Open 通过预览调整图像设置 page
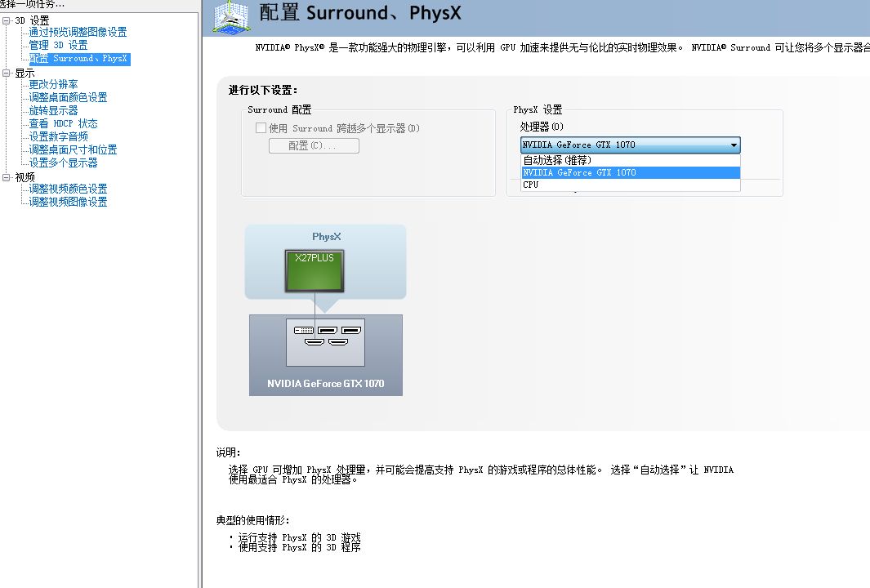Viewport: 870px width, 588px height. (78, 32)
